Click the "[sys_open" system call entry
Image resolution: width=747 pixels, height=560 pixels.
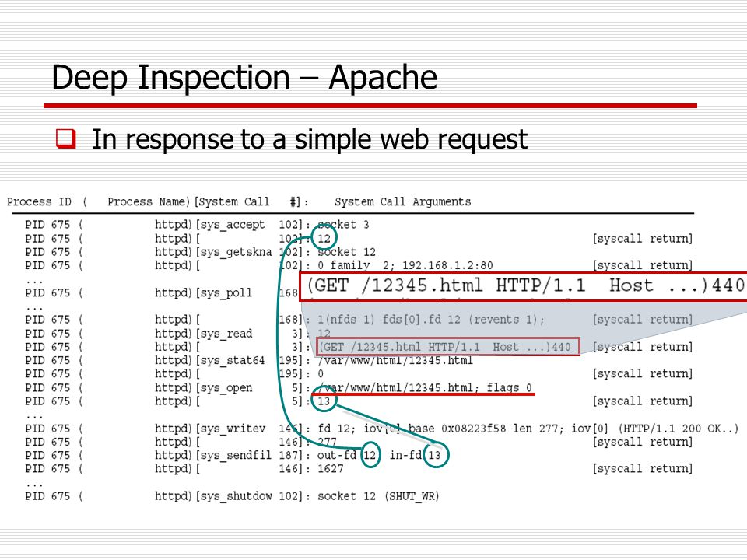coord(223,387)
